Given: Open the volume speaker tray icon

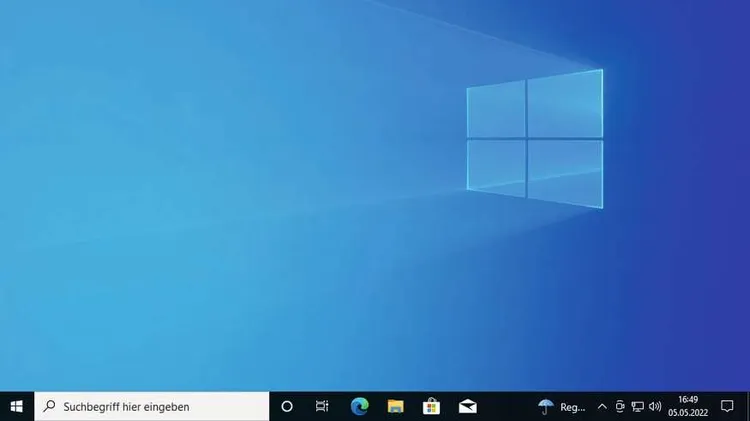Looking at the screenshot, I should [x=655, y=406].
